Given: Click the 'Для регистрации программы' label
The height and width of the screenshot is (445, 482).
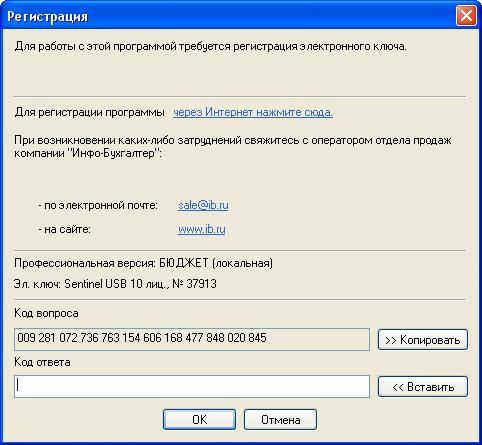Looking at the screenshot, I should (89, 112).
